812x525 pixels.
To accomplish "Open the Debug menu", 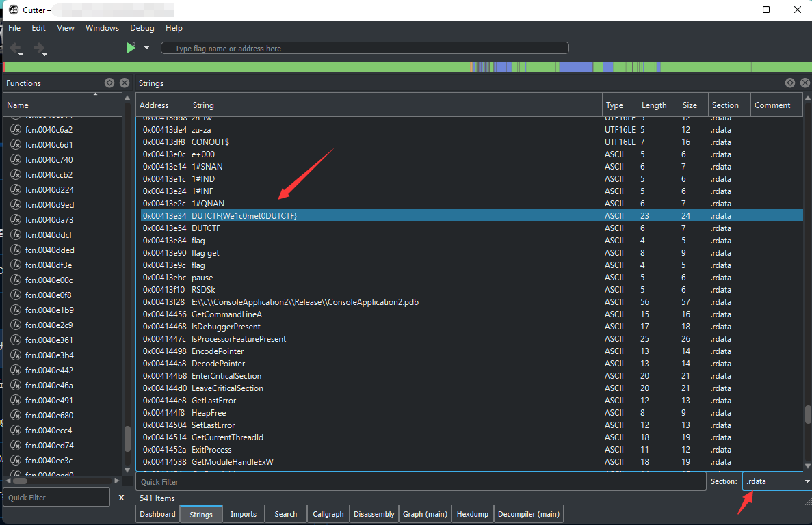I will pos(142,28).
